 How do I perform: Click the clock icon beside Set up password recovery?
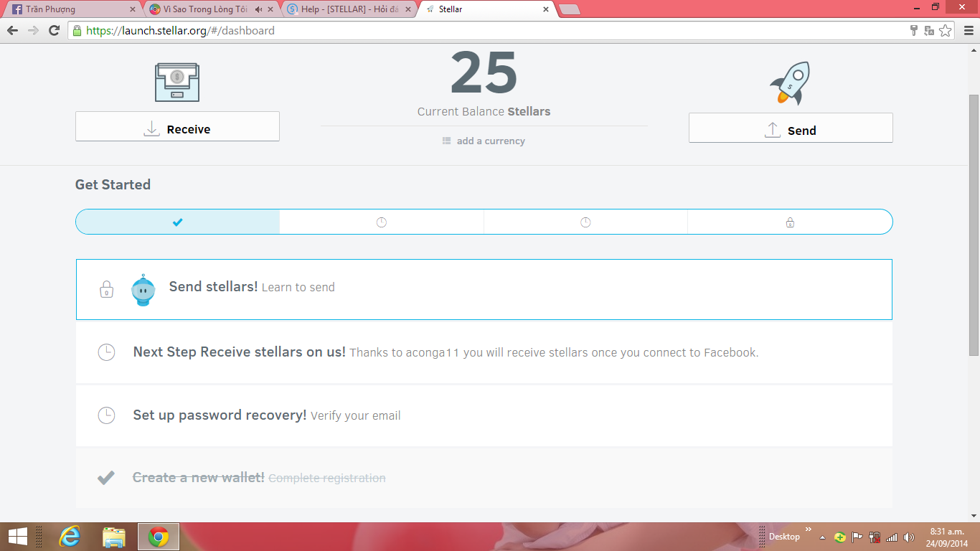[106, 415]
